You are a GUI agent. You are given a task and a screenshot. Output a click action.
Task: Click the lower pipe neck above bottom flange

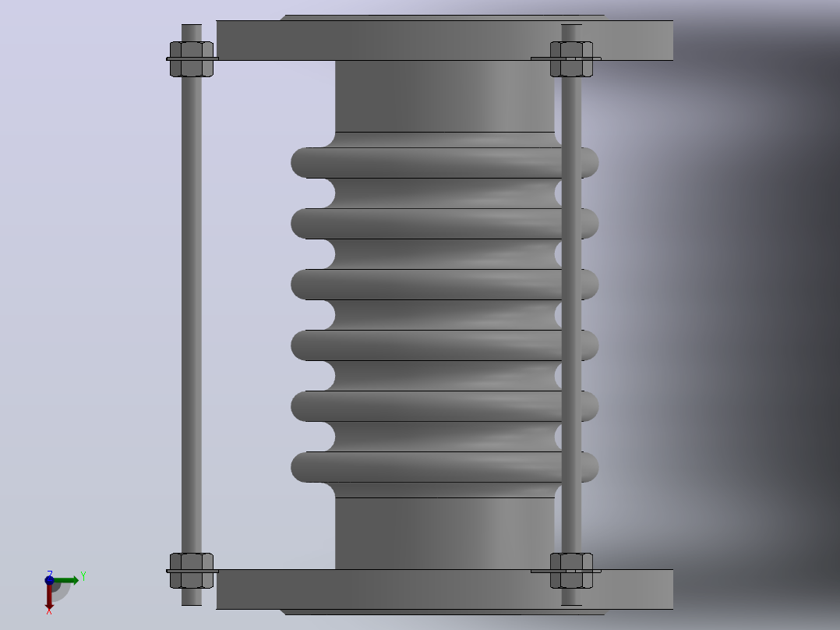(445, 533)
